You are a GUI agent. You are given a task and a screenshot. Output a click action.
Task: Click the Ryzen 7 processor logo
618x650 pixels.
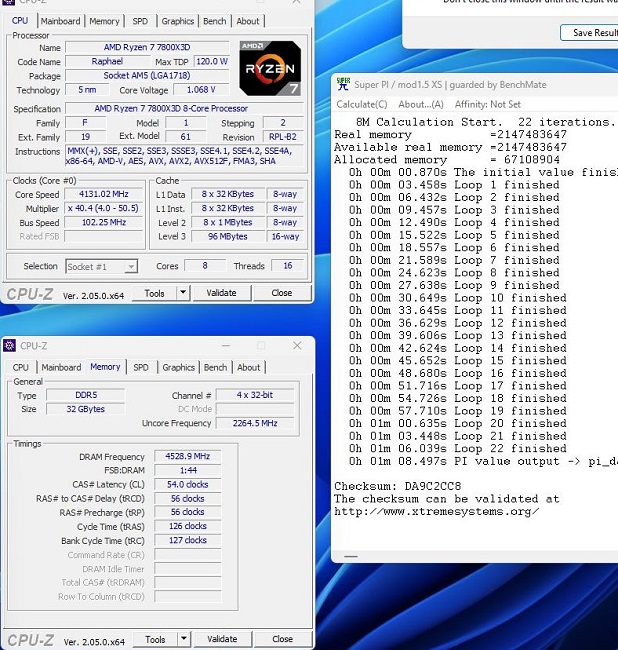coord(270,68)
